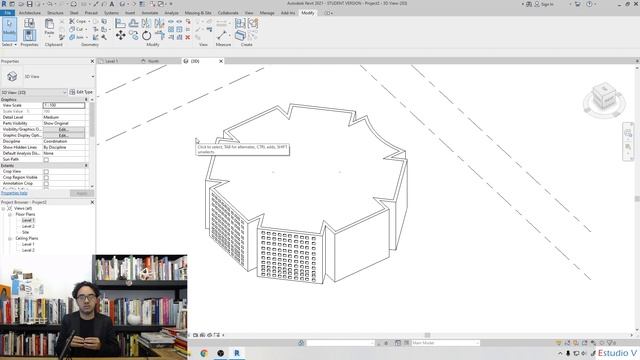The height and width of the screenshot is (360, 640).
Task: Collapse the Ceiling Plans tree node
Action: [10, 238]
